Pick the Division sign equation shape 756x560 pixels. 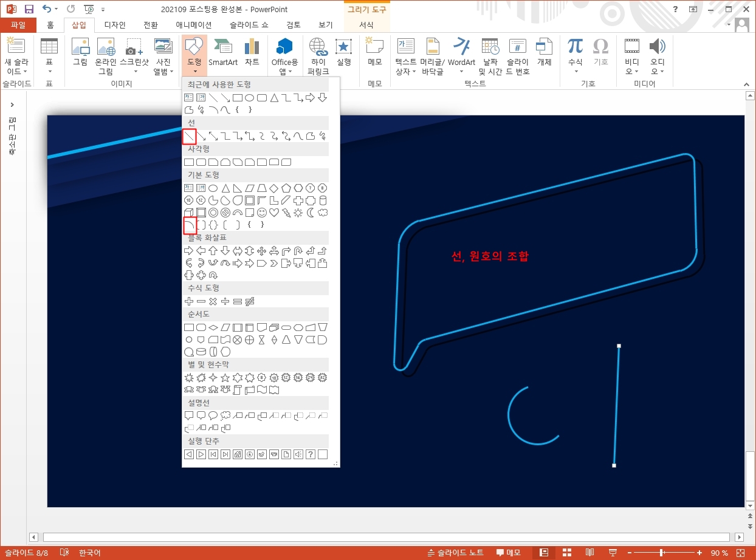[225, 301]
